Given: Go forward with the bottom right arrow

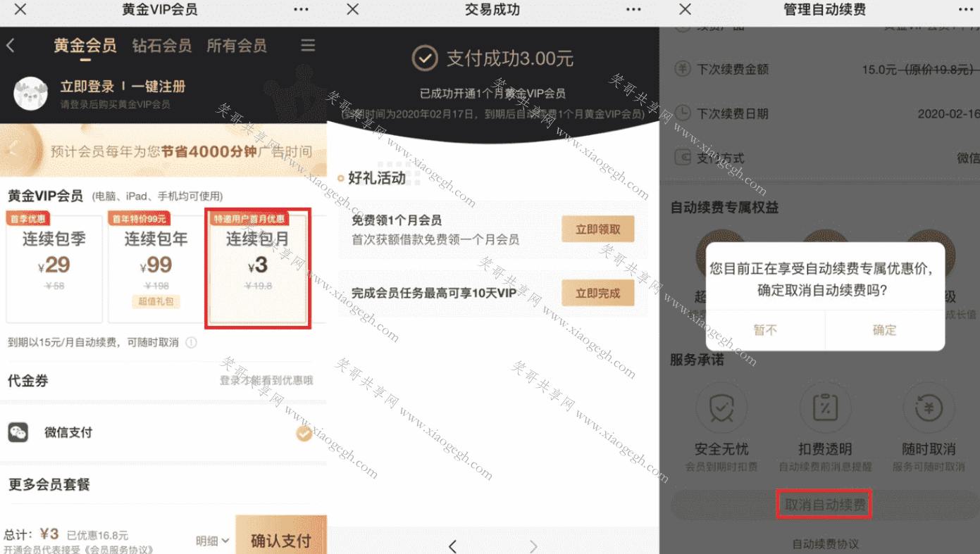Looking at the screenshot, I should tap(533, 546).
